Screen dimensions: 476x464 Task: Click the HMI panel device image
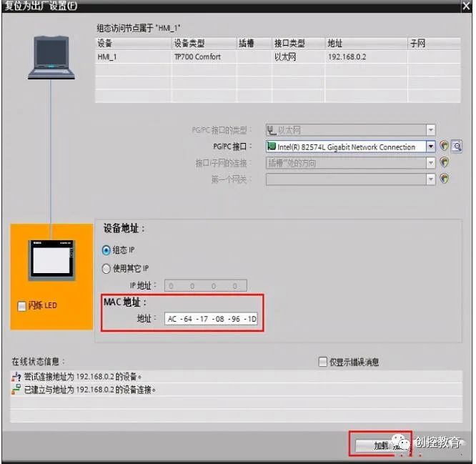pyautogui.click(x=51, y=260)
